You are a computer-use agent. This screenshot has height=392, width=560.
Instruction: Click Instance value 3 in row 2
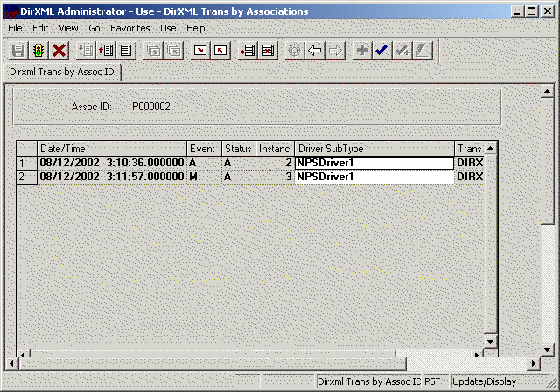[275, 177]
